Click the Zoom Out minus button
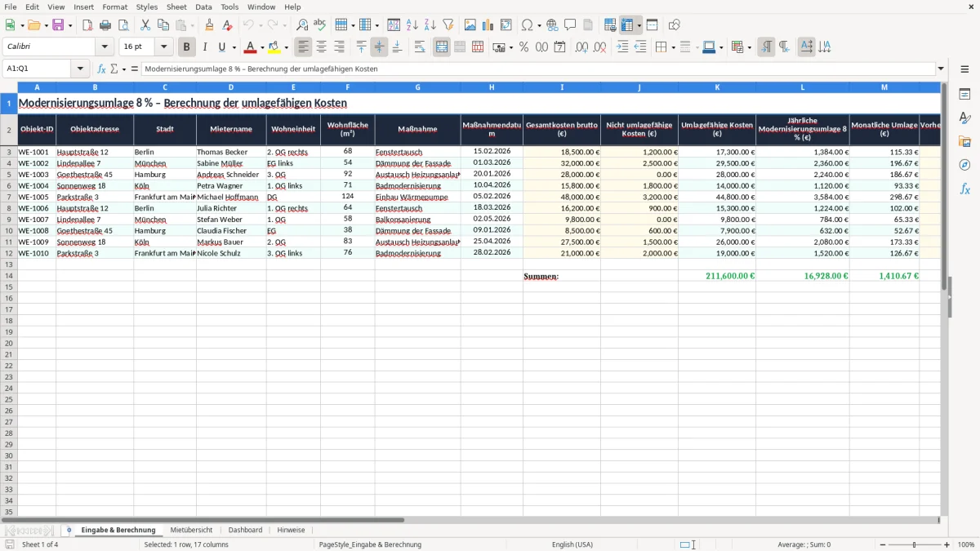980x551 pixels. tap(883, 544)
